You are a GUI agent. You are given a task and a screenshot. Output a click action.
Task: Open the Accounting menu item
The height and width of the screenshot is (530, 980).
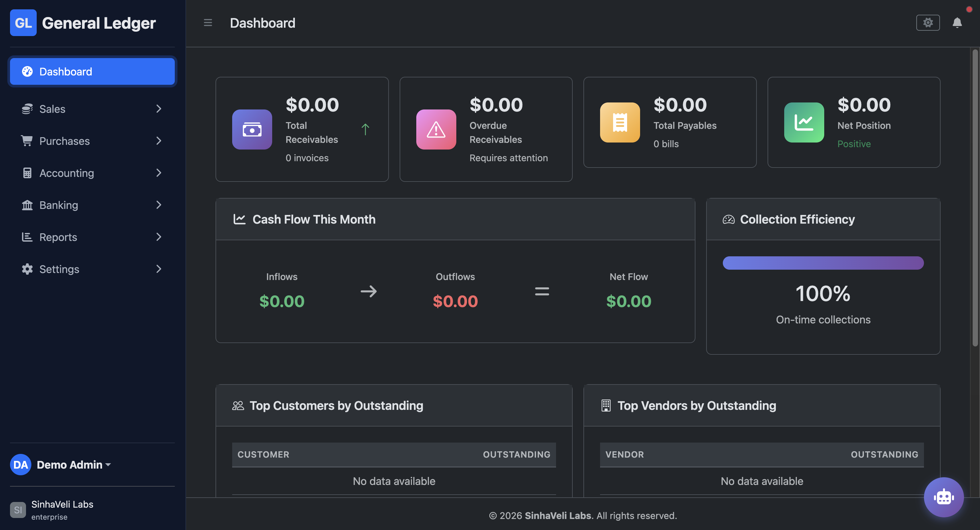click(92, 173)
